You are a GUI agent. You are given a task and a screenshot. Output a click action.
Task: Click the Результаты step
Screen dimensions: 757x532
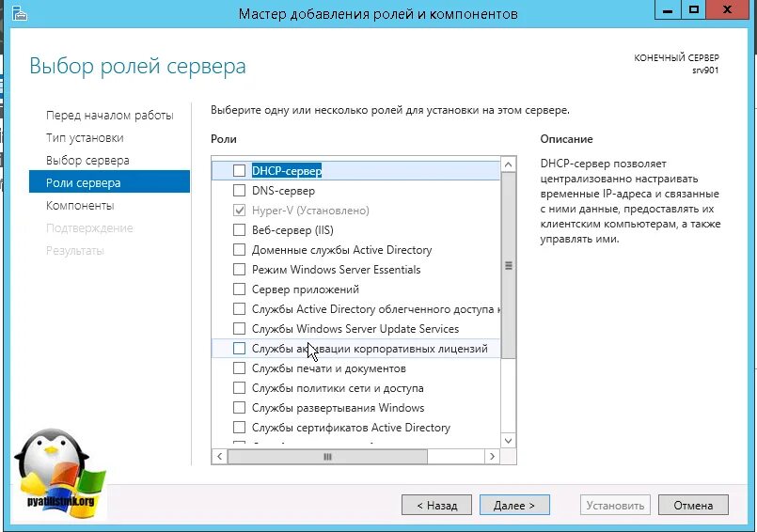tap(75, 251)
